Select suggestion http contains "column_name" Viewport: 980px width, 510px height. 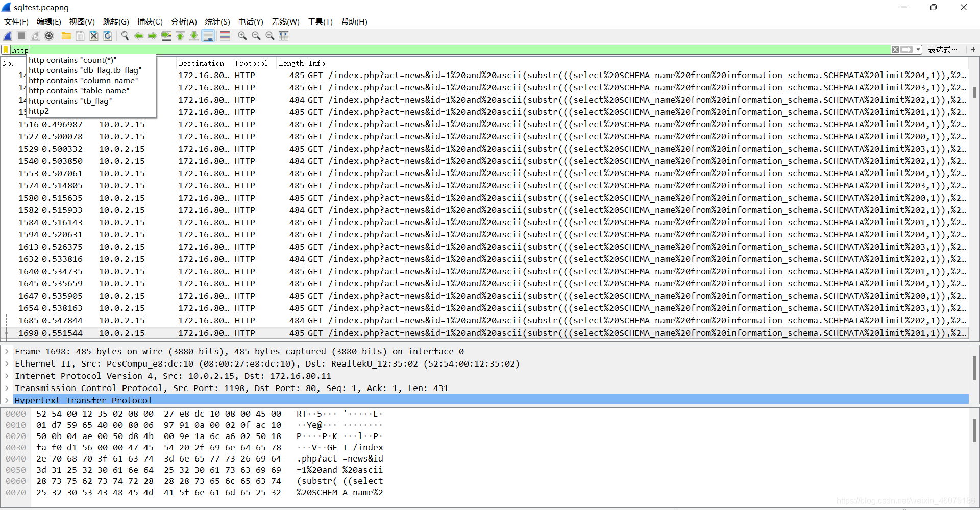(x=91, y=81)
